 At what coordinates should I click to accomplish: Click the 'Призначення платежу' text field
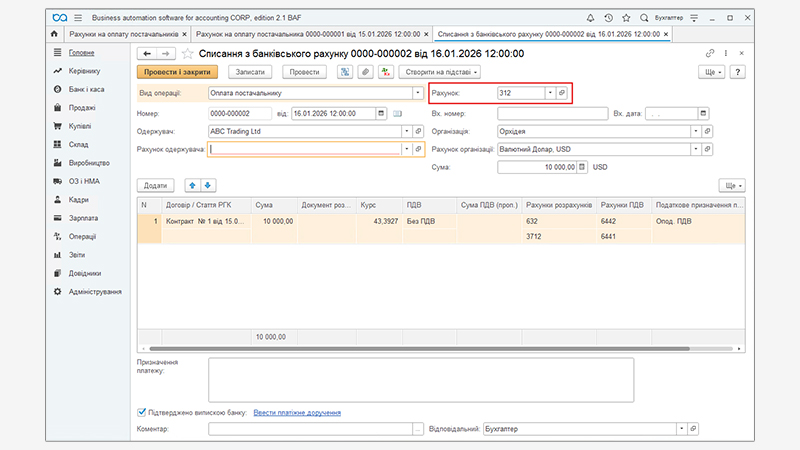(x=420, y=380)
